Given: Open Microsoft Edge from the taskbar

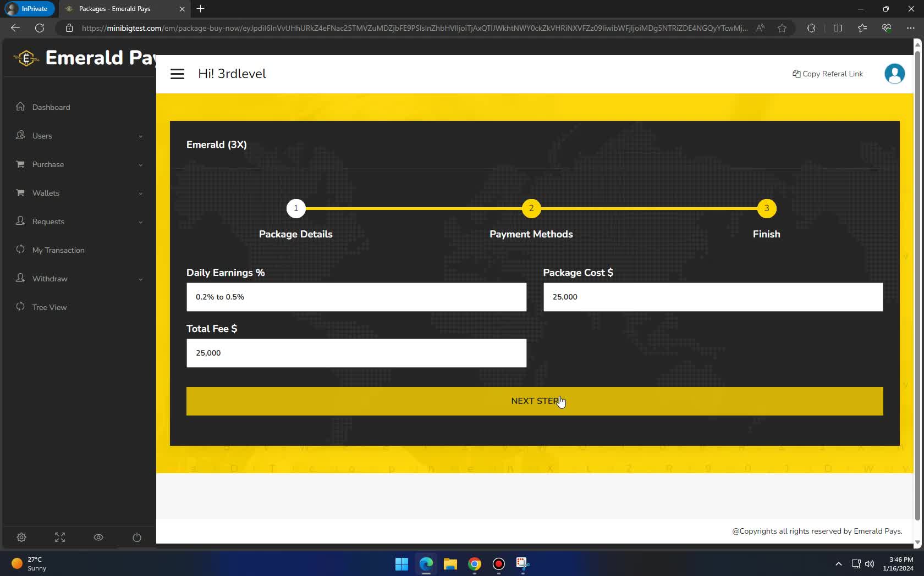Looking at the screenshot, I should (x=426, y=564).
